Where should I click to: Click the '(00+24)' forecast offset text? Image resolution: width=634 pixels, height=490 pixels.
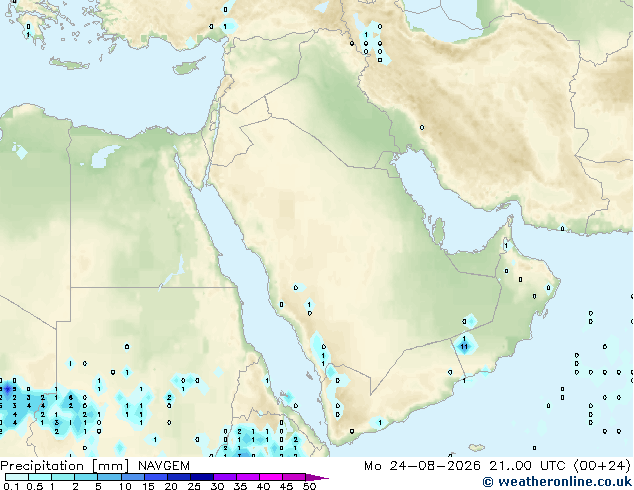coord(602,466)
